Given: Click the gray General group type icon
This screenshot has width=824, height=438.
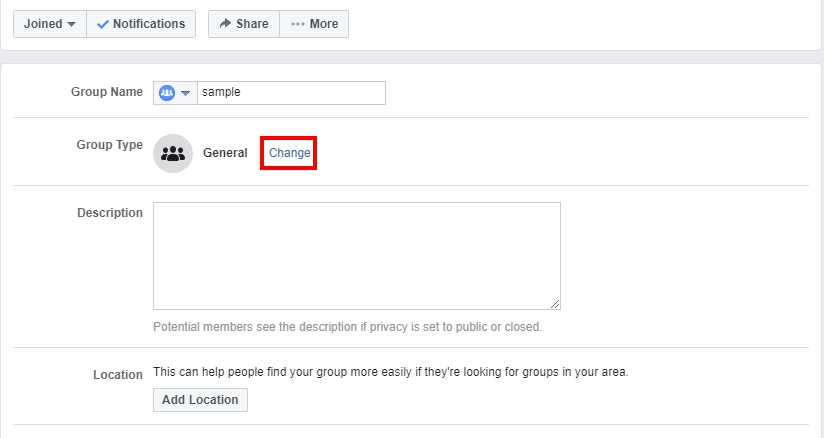Looking at the screenshot, I should point(173,153).
